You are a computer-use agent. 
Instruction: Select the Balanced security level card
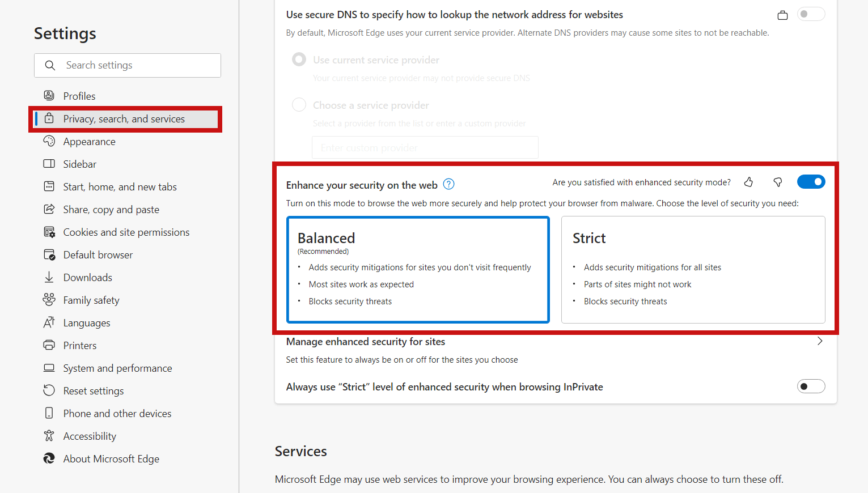point(418,269)
